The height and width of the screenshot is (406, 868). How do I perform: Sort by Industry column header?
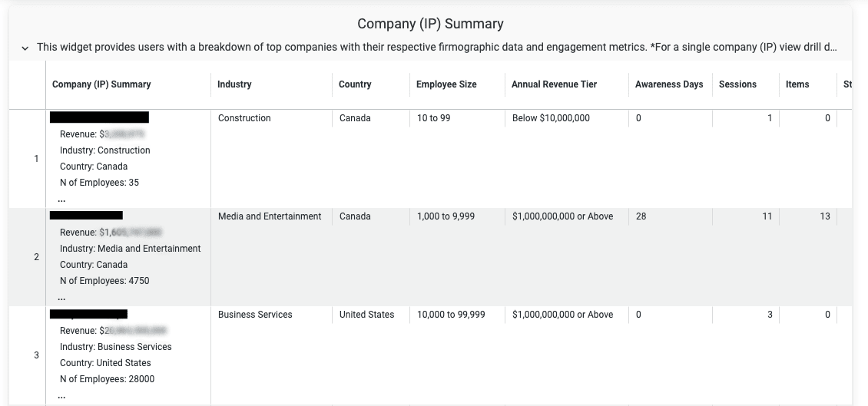click(234, 84)
